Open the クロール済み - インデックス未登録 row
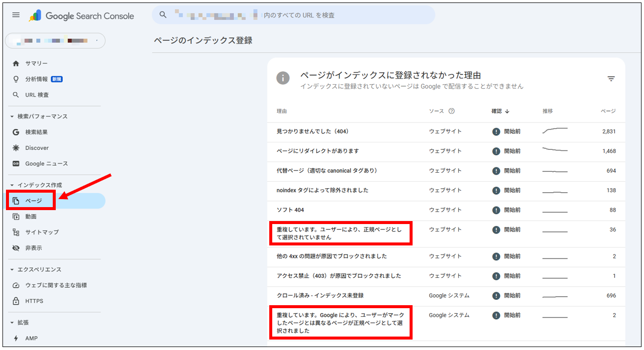 [320, 295]
